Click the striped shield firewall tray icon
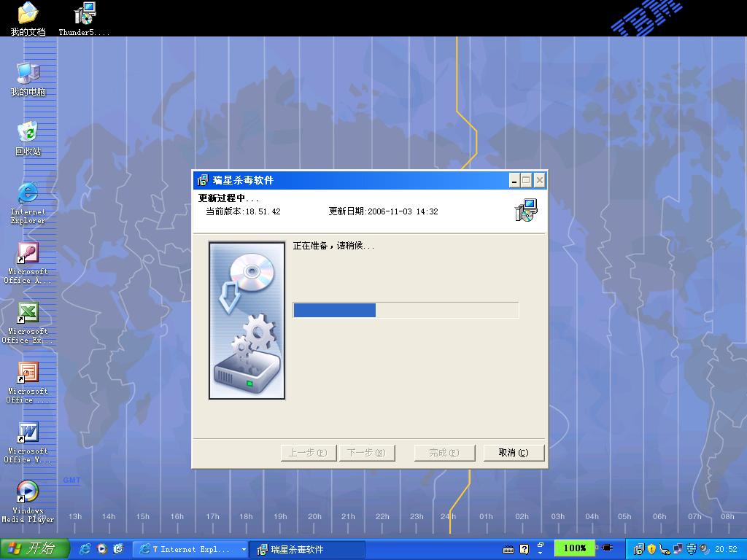747x560 pixels. pos(691,549)
